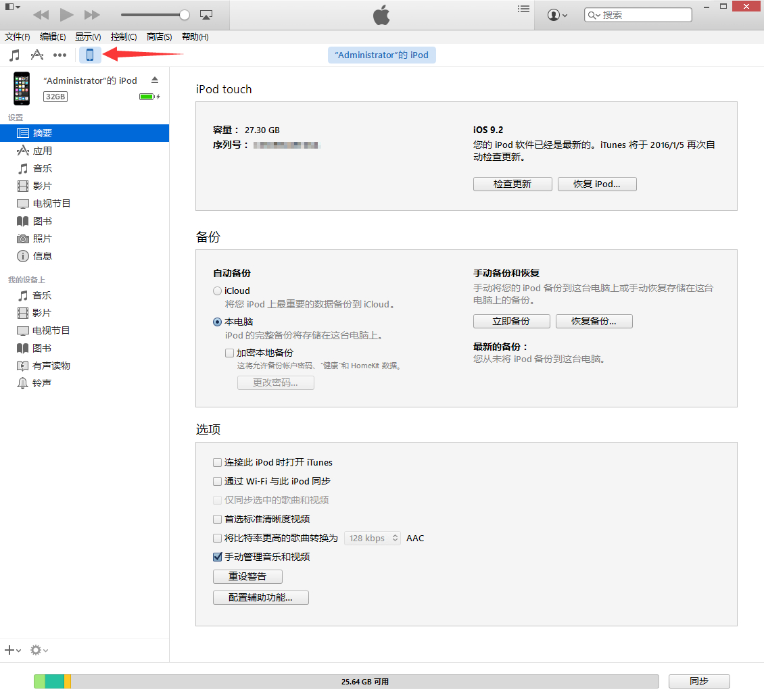Image resolution: width=764 pixels, height=700 pixels.
Task: Select 图书 under 设置 section
Action: click(x=85, y=221)
